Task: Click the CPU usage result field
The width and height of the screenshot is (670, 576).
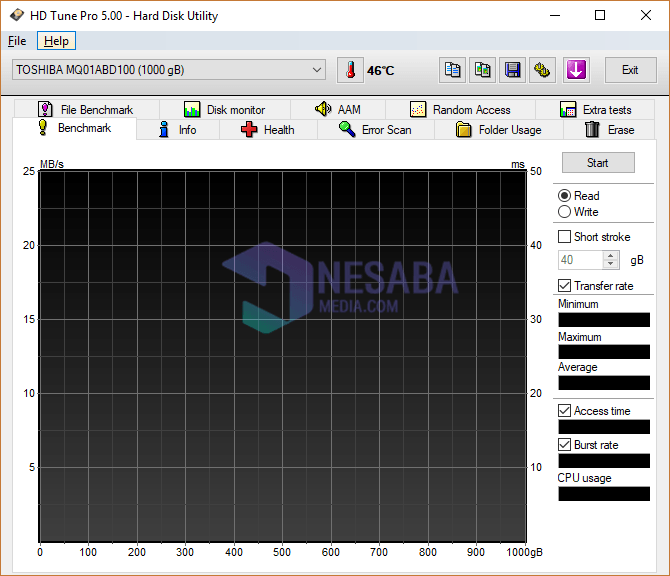Action: (604, 494)
